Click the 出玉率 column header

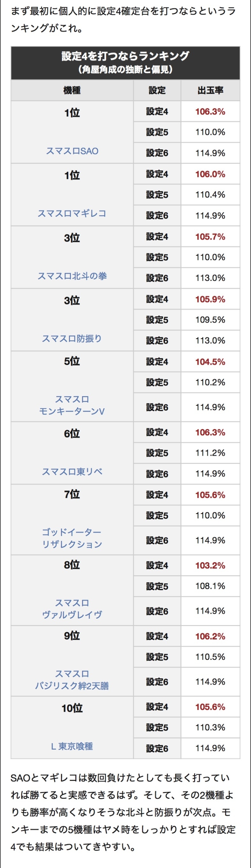point(210,90)
